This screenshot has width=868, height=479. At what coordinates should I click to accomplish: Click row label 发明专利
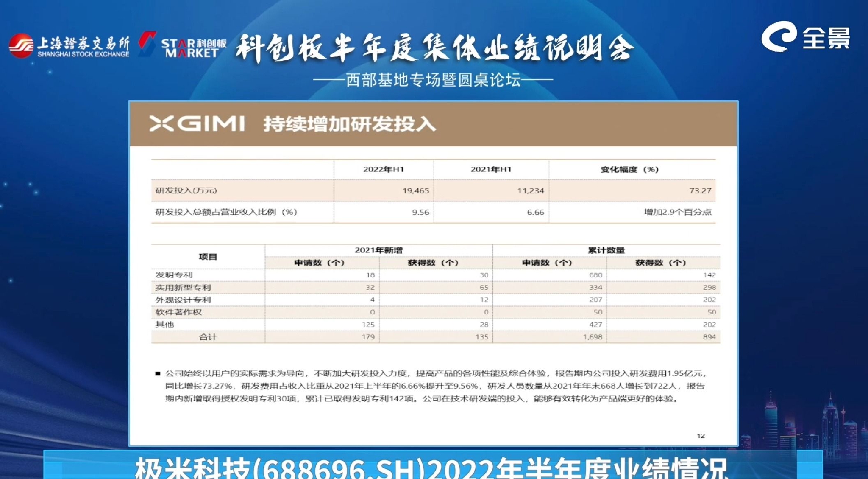pos(174,275)
